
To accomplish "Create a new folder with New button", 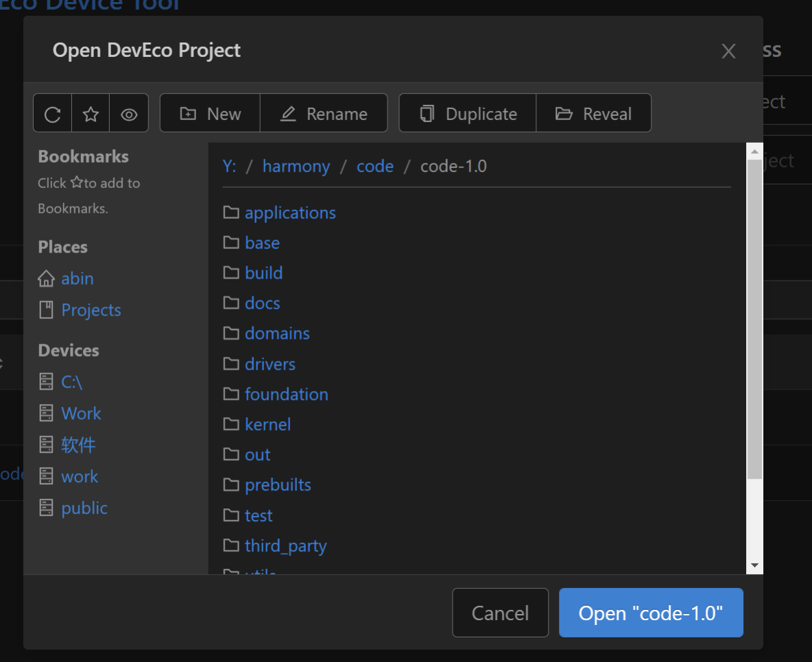I will click(x=210, y=114).
